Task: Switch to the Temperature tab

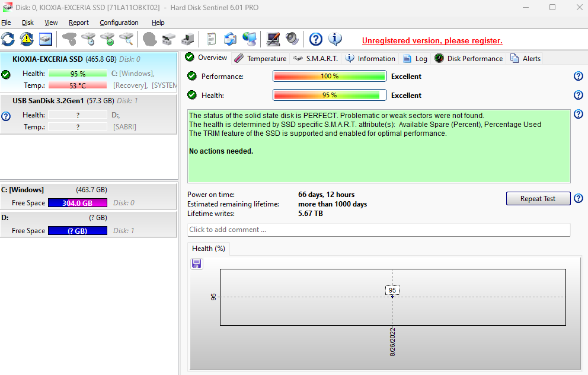Action: click(x=261, y=59)
